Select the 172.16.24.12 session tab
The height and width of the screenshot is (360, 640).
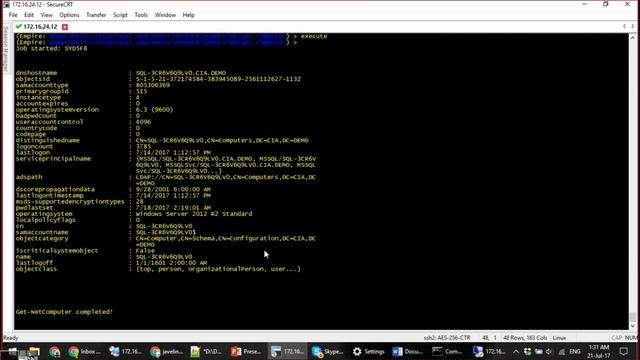pyautogui.click(x=40, y=27)
